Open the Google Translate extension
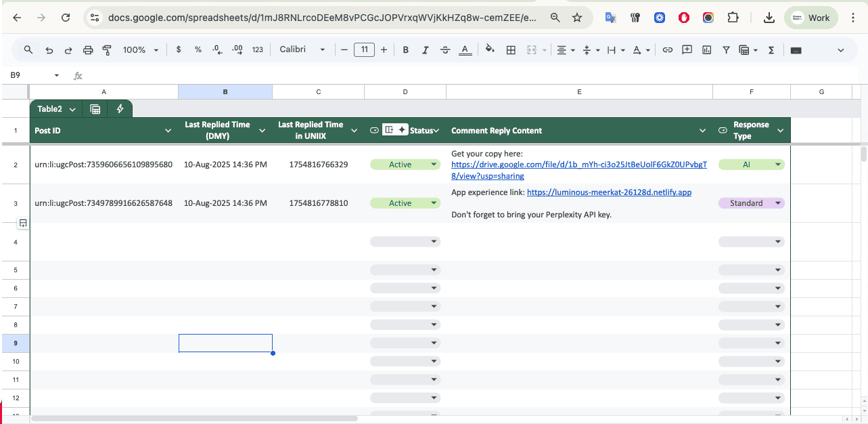868x424 pixels. point(610,18)
